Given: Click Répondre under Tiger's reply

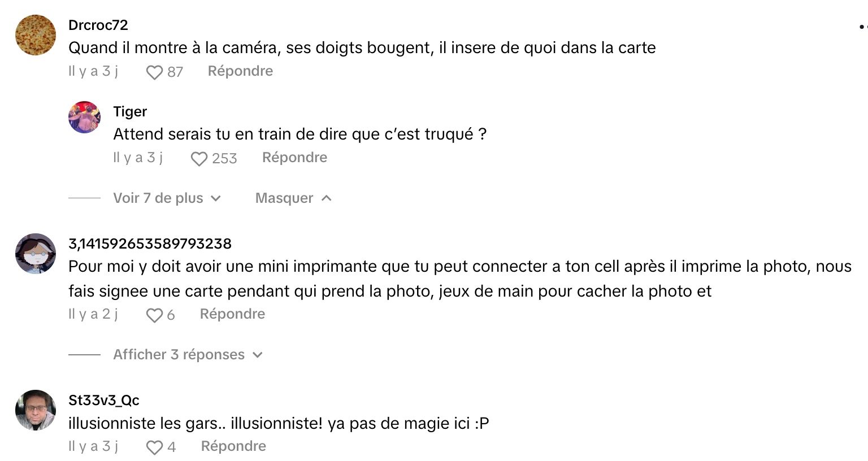Looking at the screenshot, I should pos(294,158).
